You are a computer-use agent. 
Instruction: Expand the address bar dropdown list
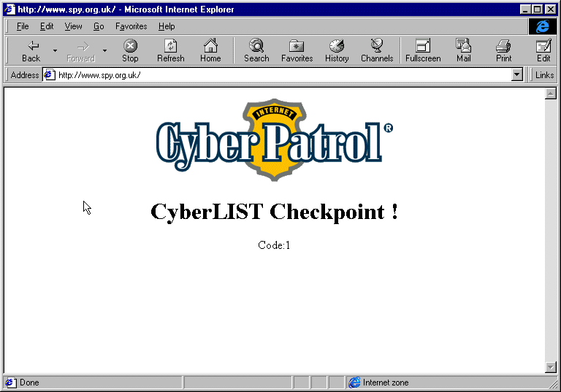[x=516, y=74]
